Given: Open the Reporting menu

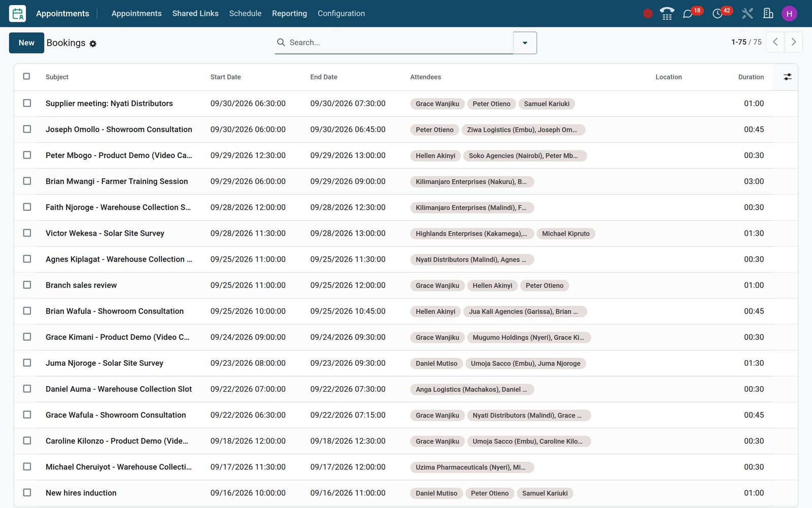Looking at the screenshot, I should [x=289, y=14].
